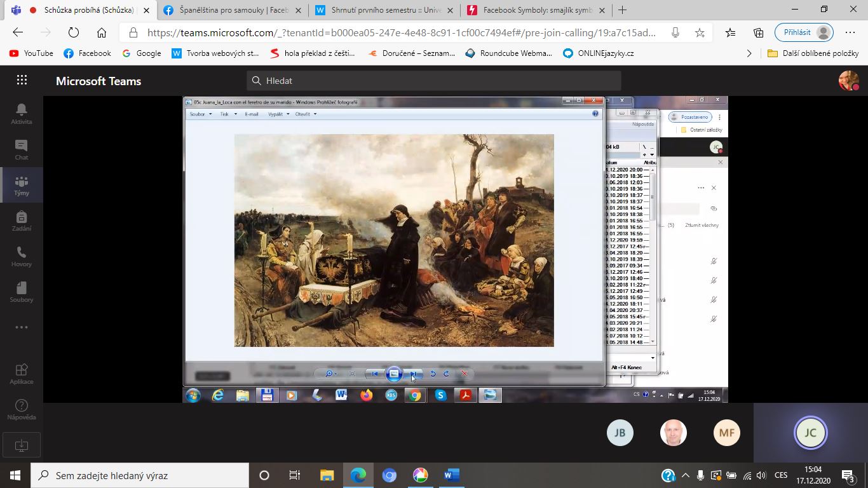Click the Hledat search field in Teams
868x488 pixels.
tap(433, 81)
